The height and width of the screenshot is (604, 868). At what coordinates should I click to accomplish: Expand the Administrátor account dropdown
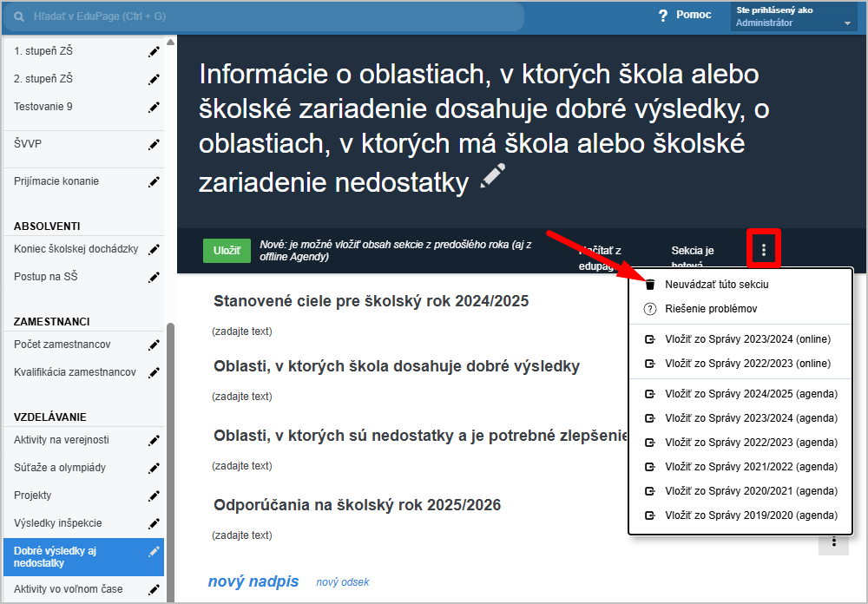[x=846, y=23]
